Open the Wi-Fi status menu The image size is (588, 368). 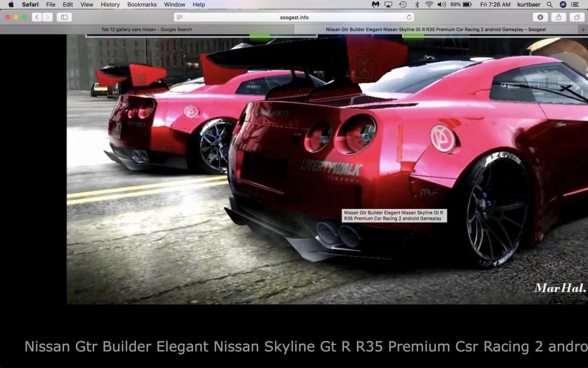coord(429,5)
